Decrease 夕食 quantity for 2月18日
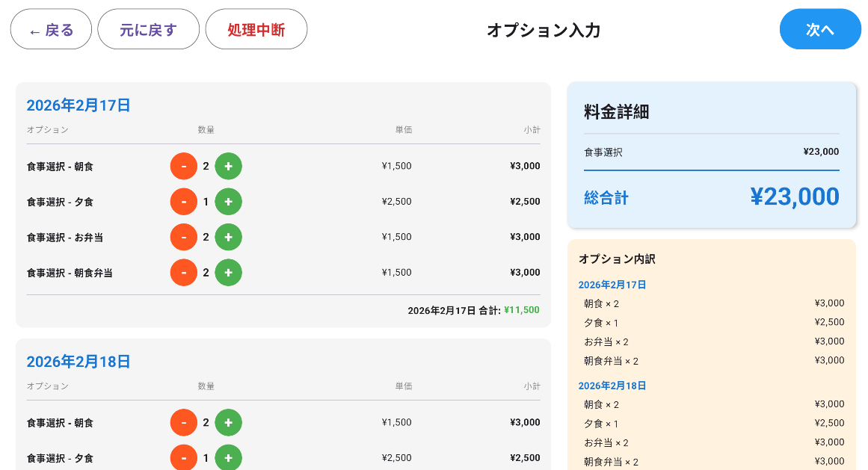This screenshot has height=470, width=868. [x=183, y=457]
